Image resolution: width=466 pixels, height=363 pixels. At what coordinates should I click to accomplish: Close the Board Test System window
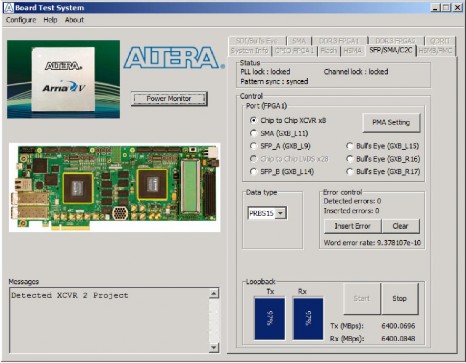coord(457,7)
